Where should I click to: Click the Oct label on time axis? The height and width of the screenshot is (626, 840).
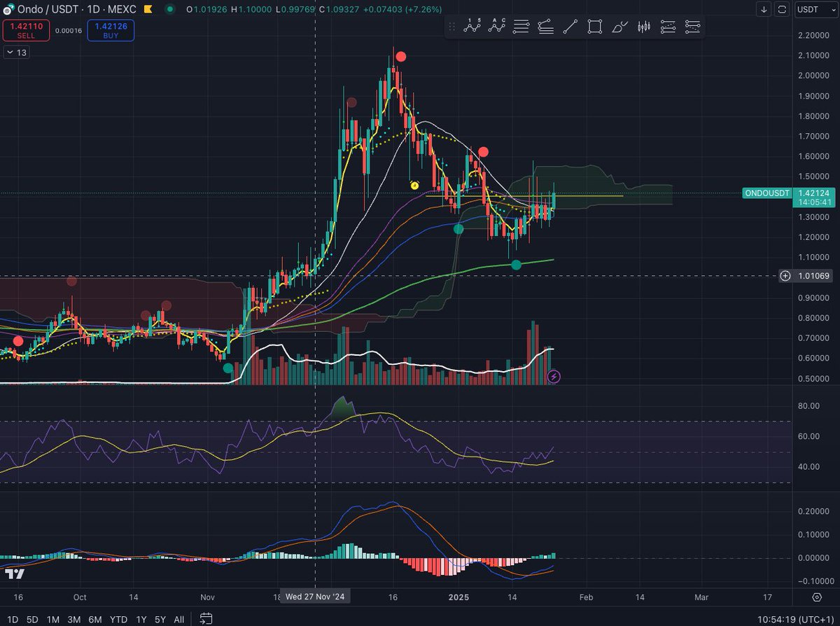point(80,597)
